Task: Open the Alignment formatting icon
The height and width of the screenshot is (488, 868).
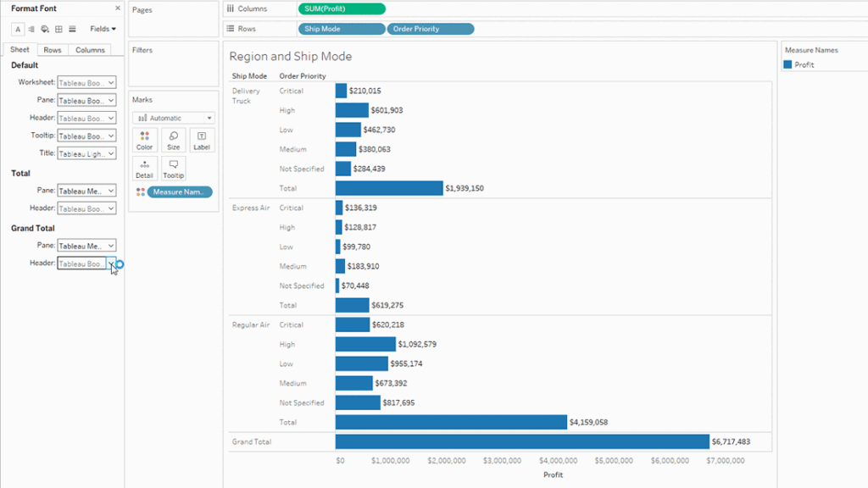Action: (x=31, y=29)
